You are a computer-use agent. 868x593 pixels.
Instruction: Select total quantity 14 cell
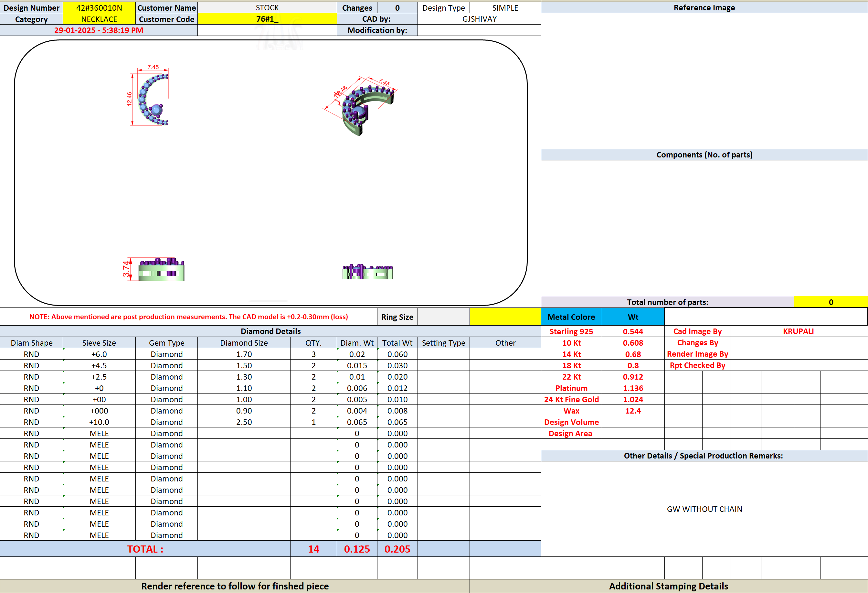pos(313,549)
